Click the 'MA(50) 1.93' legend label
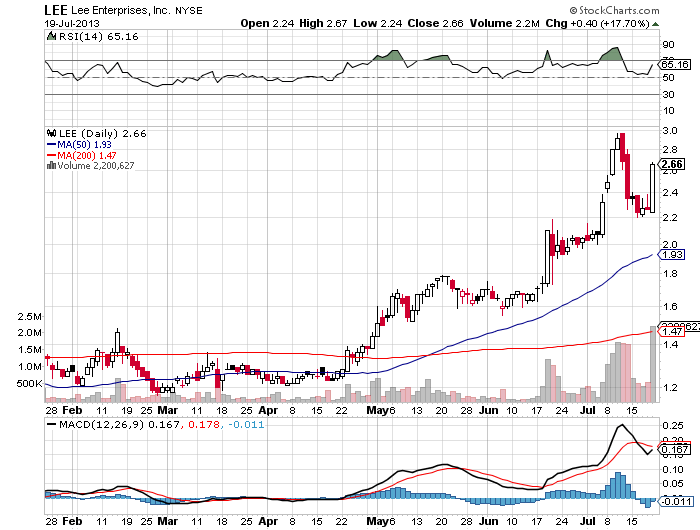This screenshot has width=700, height=530. coord(84,144)
